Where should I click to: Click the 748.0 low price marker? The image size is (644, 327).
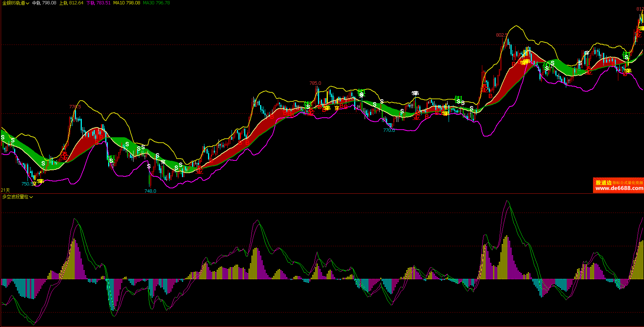click(150, 191)
